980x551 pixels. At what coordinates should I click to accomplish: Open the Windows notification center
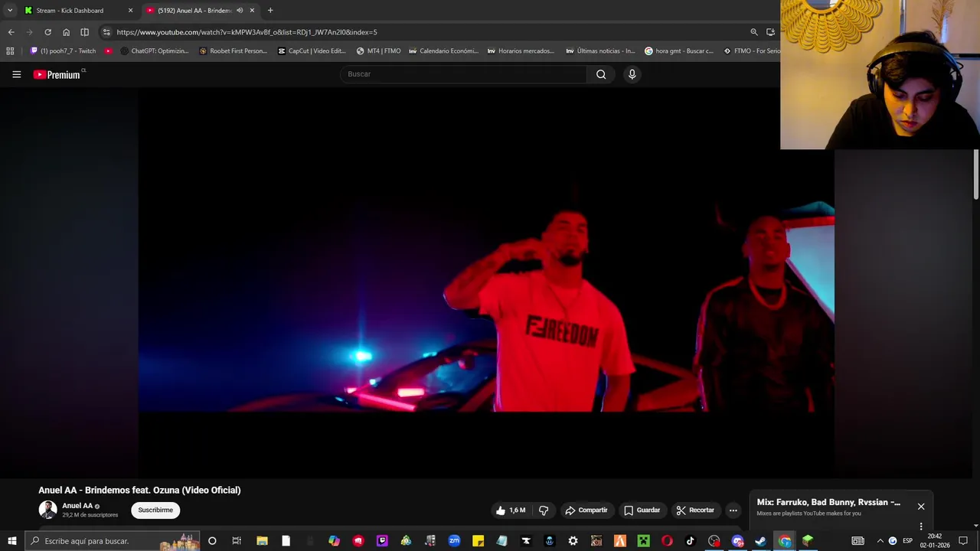[963, 541]
